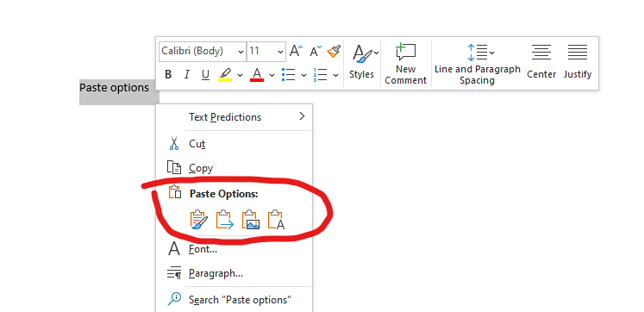
Task: Click the selected "Paste options" document text
Action: (114, 87)
